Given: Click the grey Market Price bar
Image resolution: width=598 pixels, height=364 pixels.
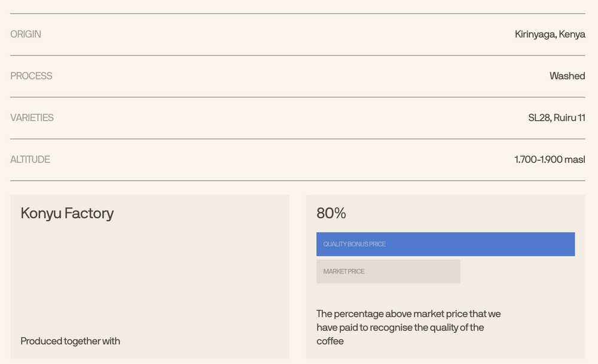Looking at the screenshot, I should point(388,272).
